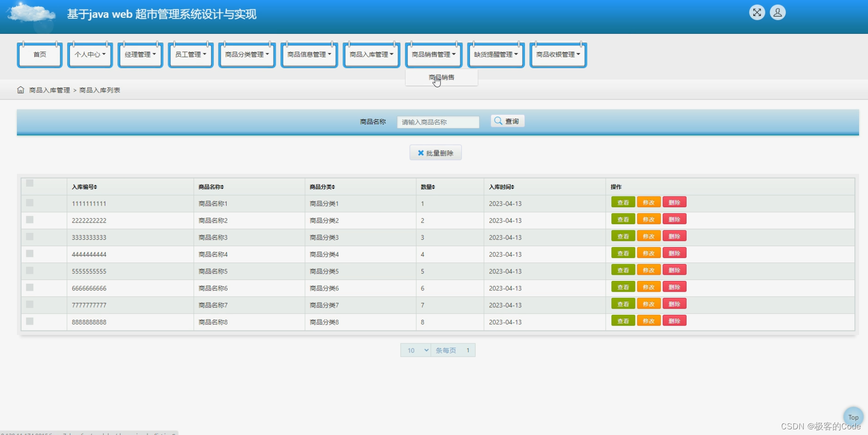
Task: Expand the 商品入库管理 dropdown menu
Action: [371, 55]
